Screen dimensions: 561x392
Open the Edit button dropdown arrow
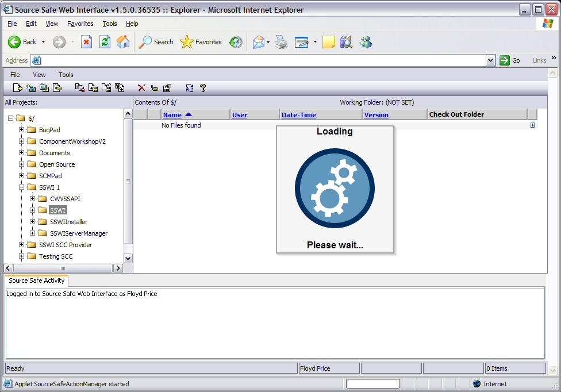315,42
